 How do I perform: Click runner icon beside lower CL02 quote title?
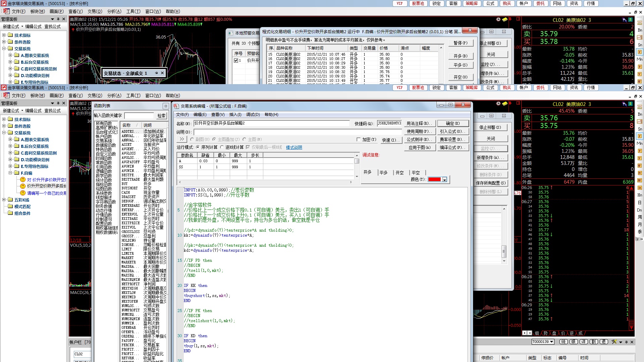coord(624,104)
